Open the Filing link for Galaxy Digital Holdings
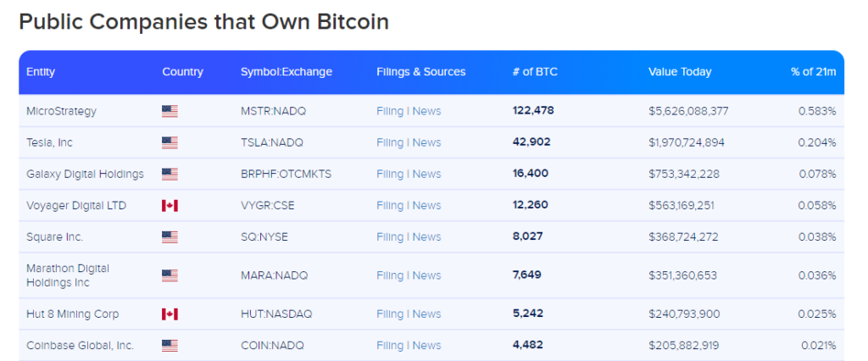The height and width of the screenshot is (361, 868). point(390,174)
